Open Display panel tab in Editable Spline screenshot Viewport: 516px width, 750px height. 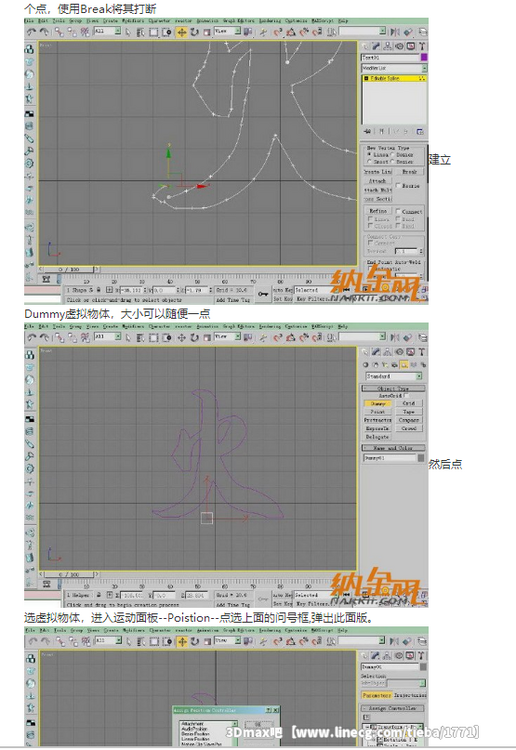click(410, 46)
